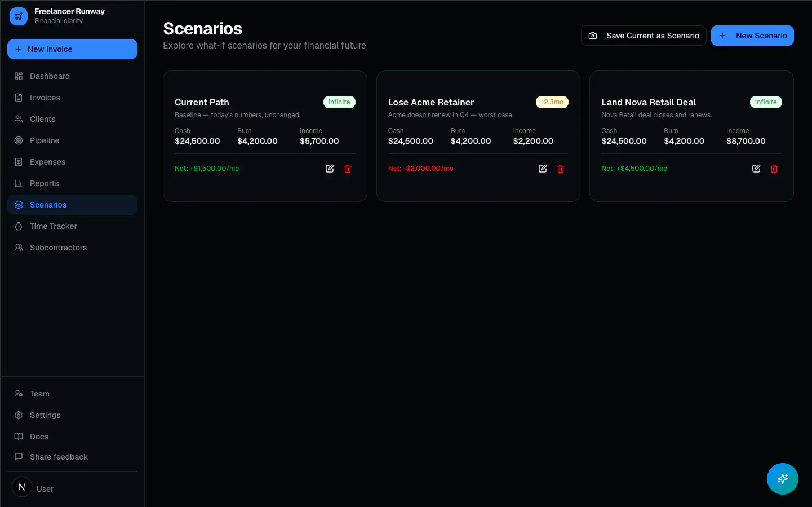Click the Share feedback speech bubble icon
The width and height of the screenshot is (812, 507).
(19, 457)
